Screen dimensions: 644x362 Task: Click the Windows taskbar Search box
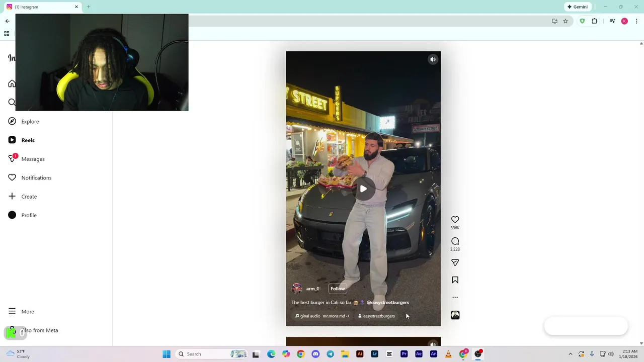[212, 354]
